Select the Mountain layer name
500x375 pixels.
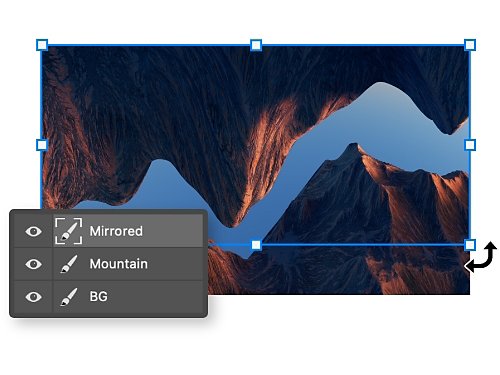click(x=119, y=264)
